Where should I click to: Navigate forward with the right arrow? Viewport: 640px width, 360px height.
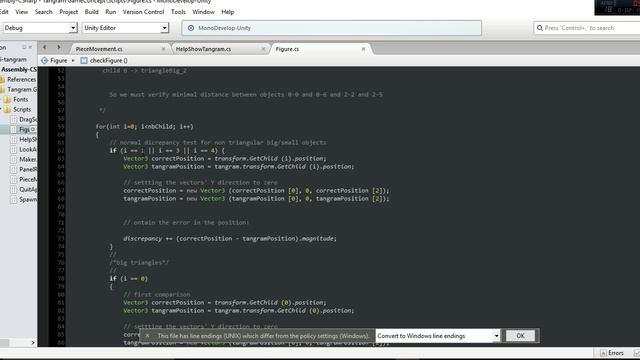tap(59, 47)
